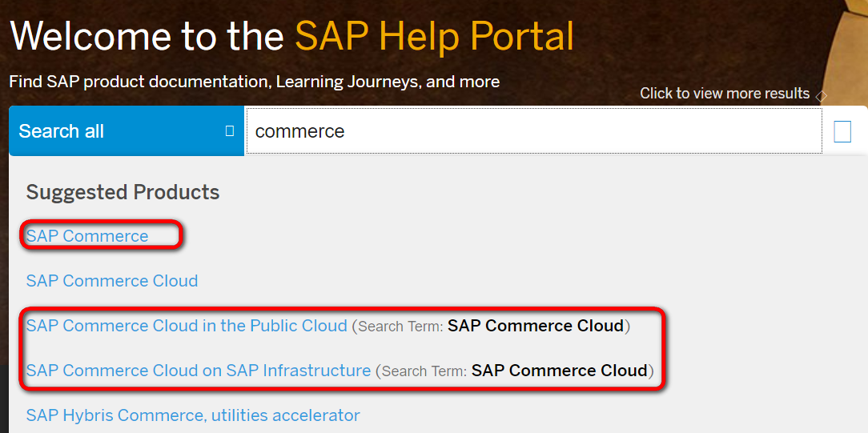Screen dimensions: 868x433
Task: Click the diamond icon beside 'view more results'
Action: 821,95
